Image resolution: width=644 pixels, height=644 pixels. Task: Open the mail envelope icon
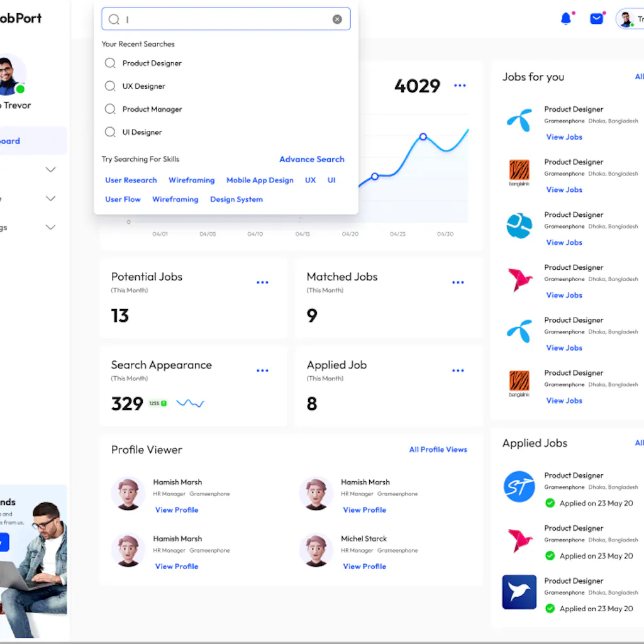(x=596, y=19)
